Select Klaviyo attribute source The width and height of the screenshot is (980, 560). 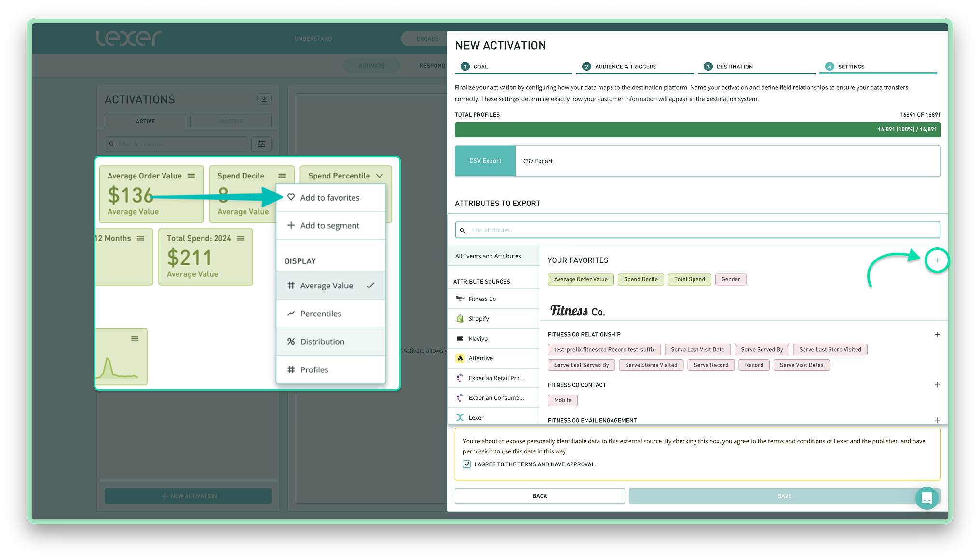point(478,339)
